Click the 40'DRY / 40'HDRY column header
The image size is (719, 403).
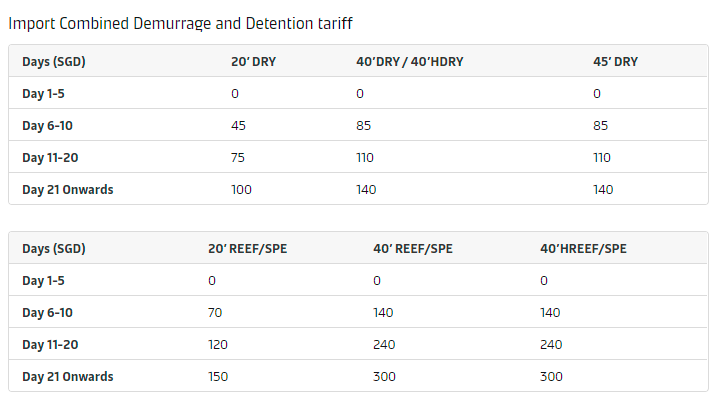tap(409, 61)
